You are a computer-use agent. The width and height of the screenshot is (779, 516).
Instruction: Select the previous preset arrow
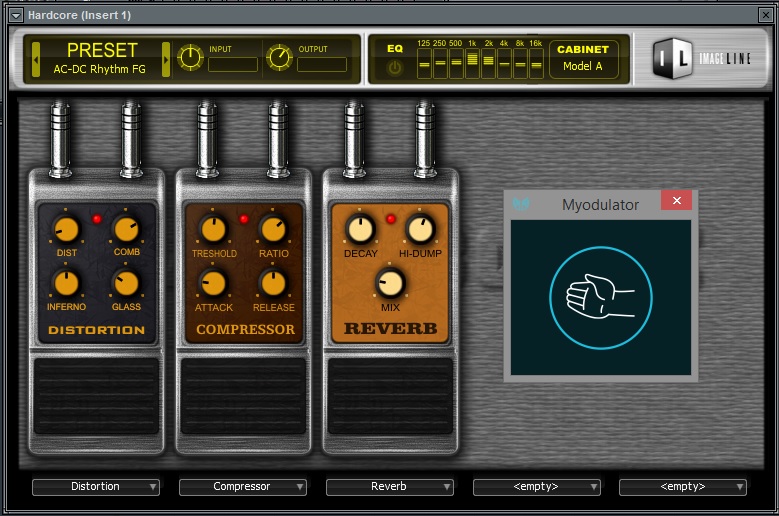coord(36,59)
